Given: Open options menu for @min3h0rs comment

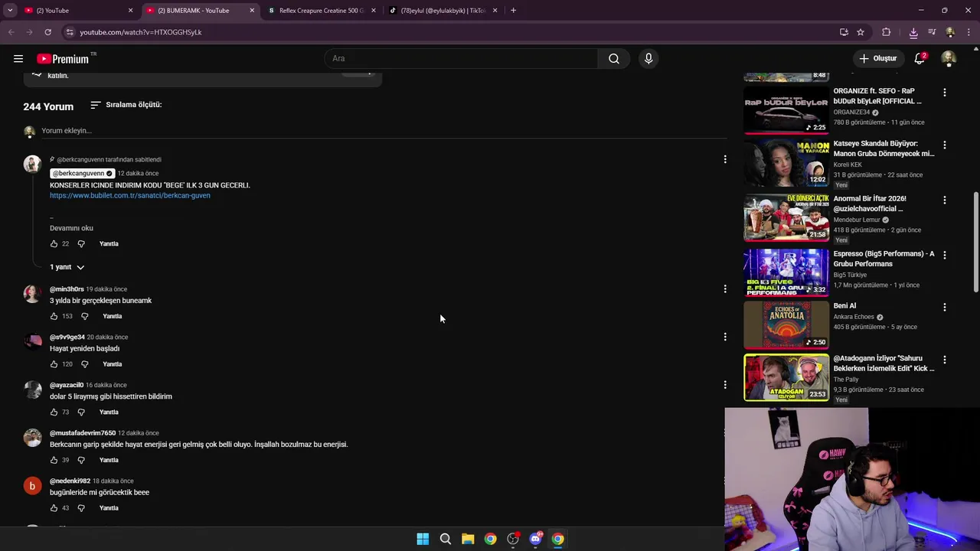Looking at the screenshot, I should click(725, 289).
